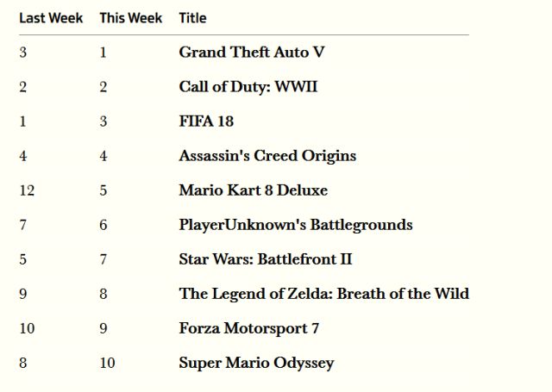Click this week's rank 9 for Forza Motorsport 7
Image resolution: width=552 pixels, height=392 pixels.
point(103,328)
